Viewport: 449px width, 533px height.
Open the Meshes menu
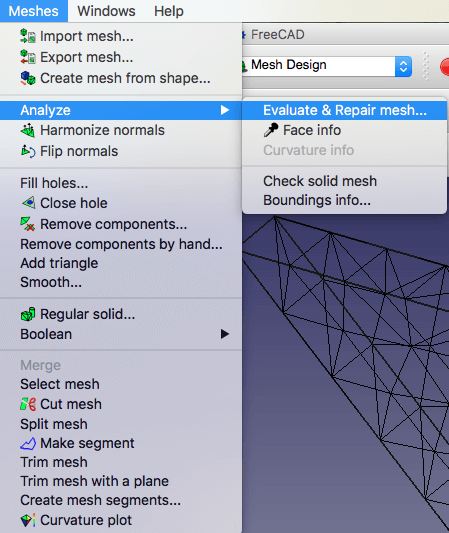point(34,11)
